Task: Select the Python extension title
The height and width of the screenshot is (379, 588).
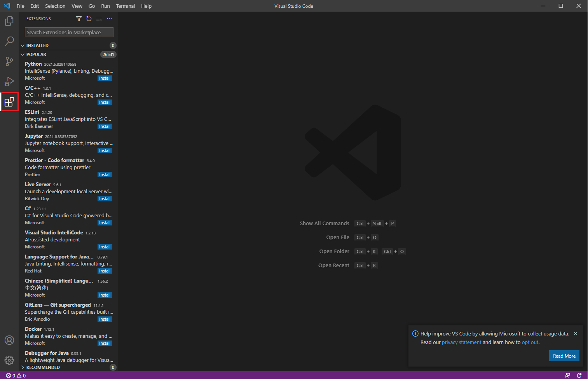Action: point(33,64)
